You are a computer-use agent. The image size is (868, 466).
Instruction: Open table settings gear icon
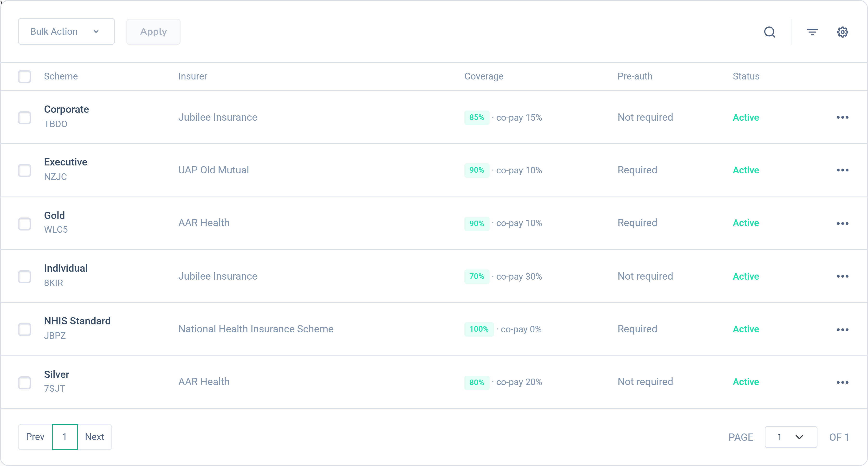tap(842, 32)
